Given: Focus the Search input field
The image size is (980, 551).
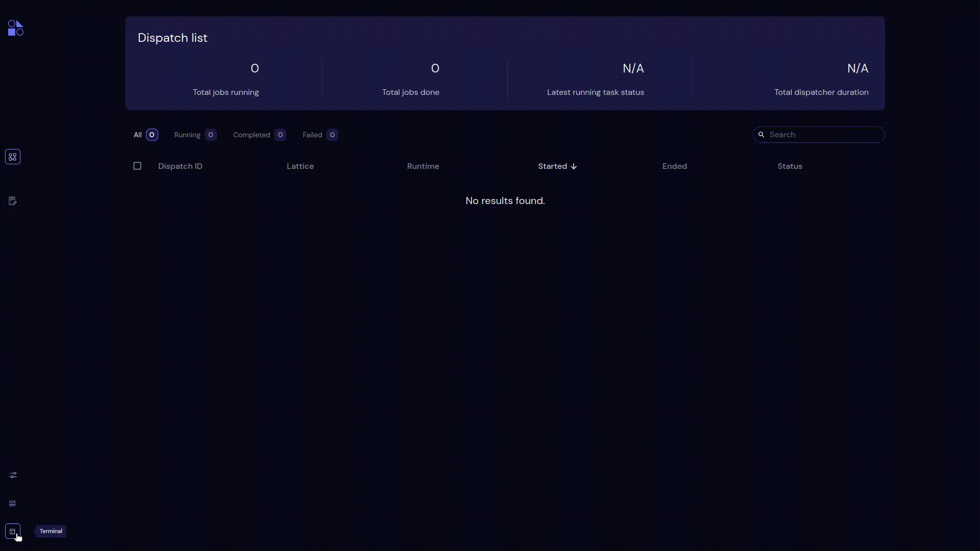Looking at the screenshot, I should point(819,135).
